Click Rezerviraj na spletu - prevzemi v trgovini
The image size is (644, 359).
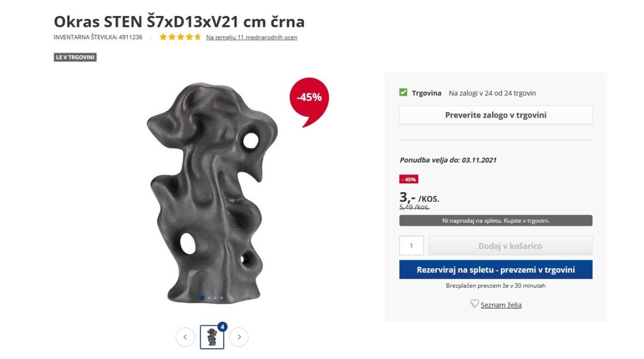click(496, 269)
